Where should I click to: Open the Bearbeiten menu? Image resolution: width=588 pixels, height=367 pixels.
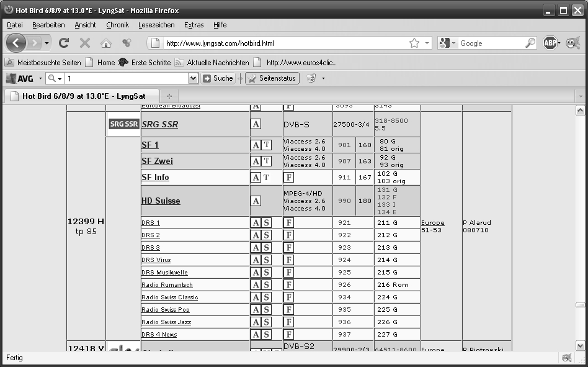click(48, 25)
